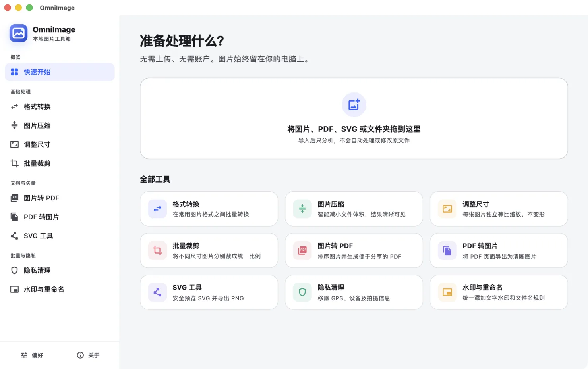Open the 调整尺寸 tool card title
588x369 pixels.
tap(476, 204)
